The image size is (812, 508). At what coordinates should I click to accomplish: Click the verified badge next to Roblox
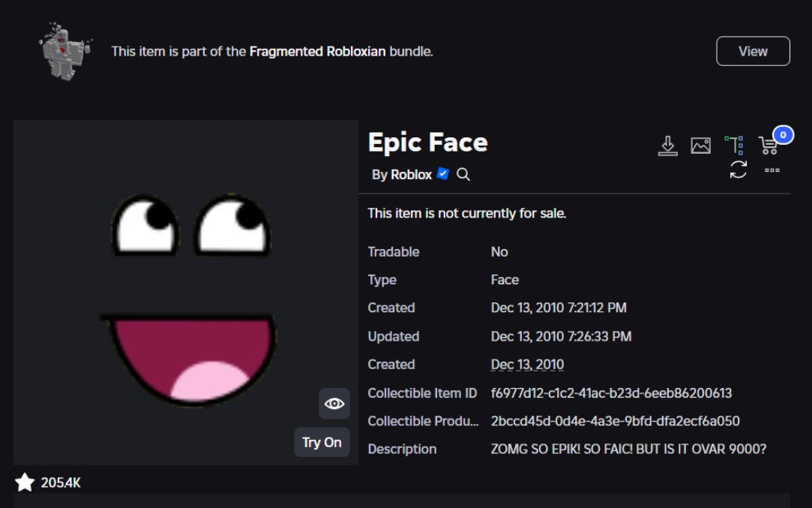(x=443, y=173)
